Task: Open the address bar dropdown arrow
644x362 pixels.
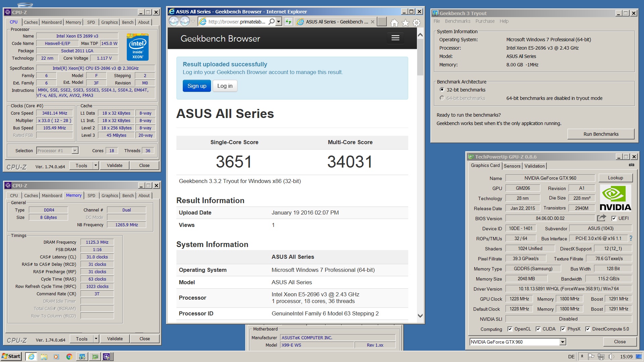Action: click(278, 22)
